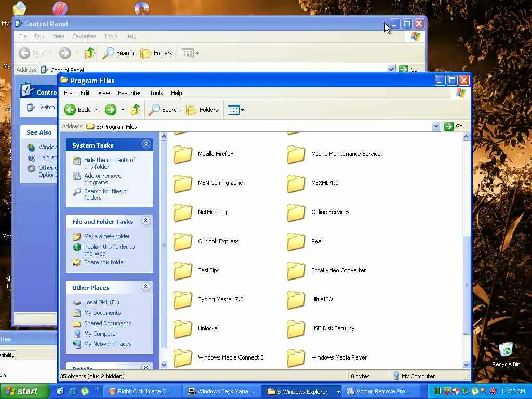Open Address bar dropdown in Program Files
Viewport: 532px width, 399px height.
436,127
